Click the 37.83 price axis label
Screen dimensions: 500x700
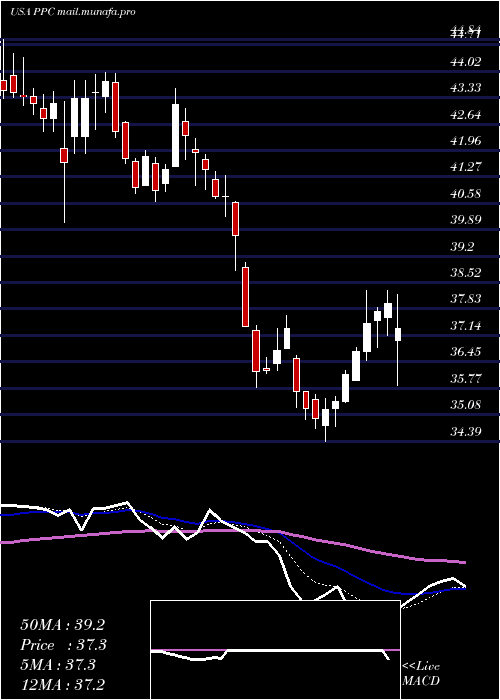tap(466, 299)
